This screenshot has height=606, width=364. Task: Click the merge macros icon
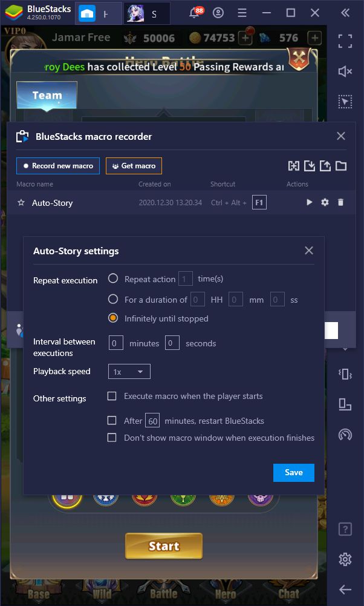[294, 166]
